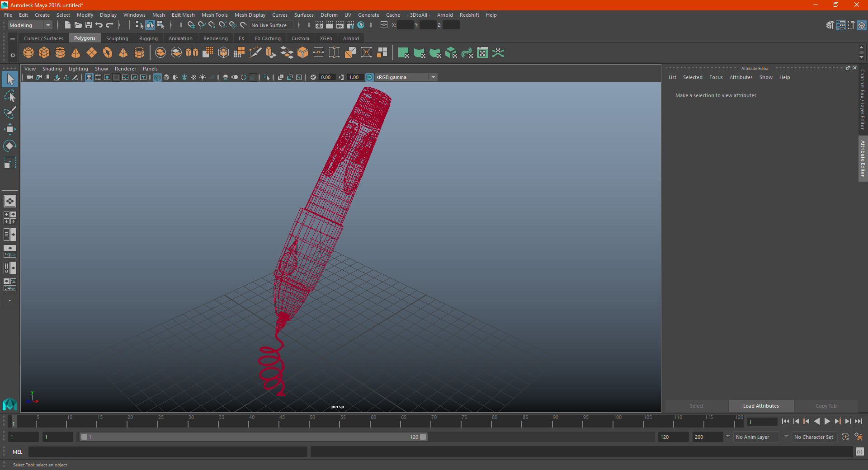Image resolution: width=868 pixels, height=470 pixels.
Task: Open the sRGB gamma view transform dropdown
Action: [406, 77]
